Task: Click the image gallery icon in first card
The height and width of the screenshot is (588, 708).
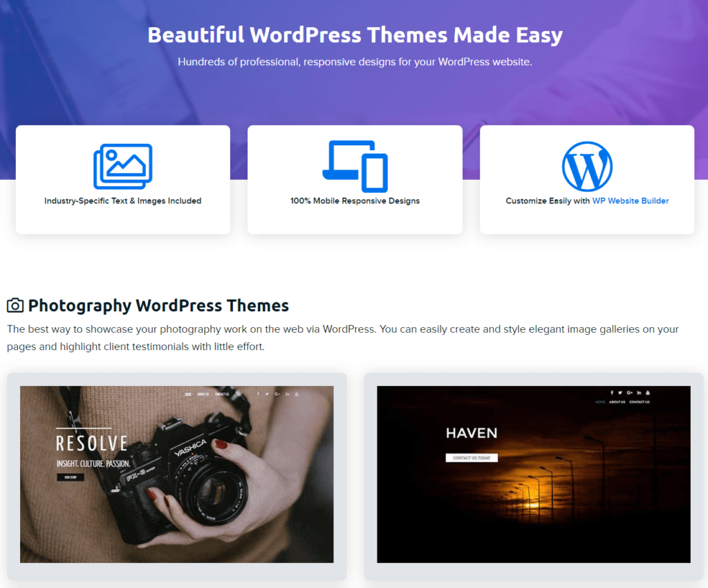Action: (122, 166)
